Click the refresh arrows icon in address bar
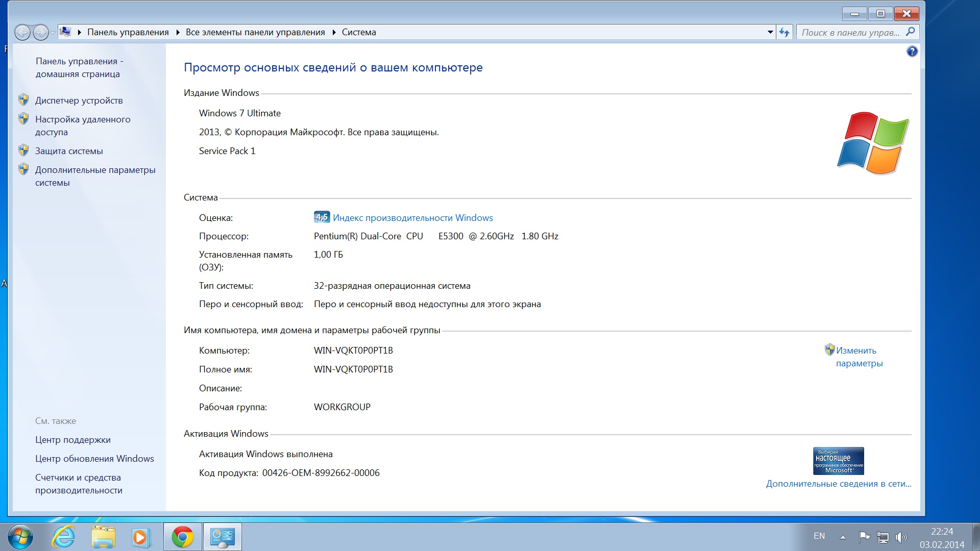 pos(785,33)
